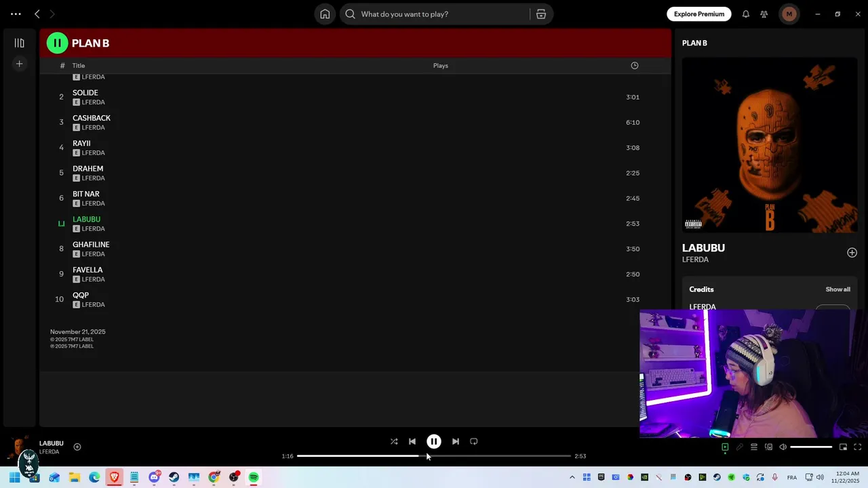
Task: Sort by duration clock icon
Action: tap(635, 66)
